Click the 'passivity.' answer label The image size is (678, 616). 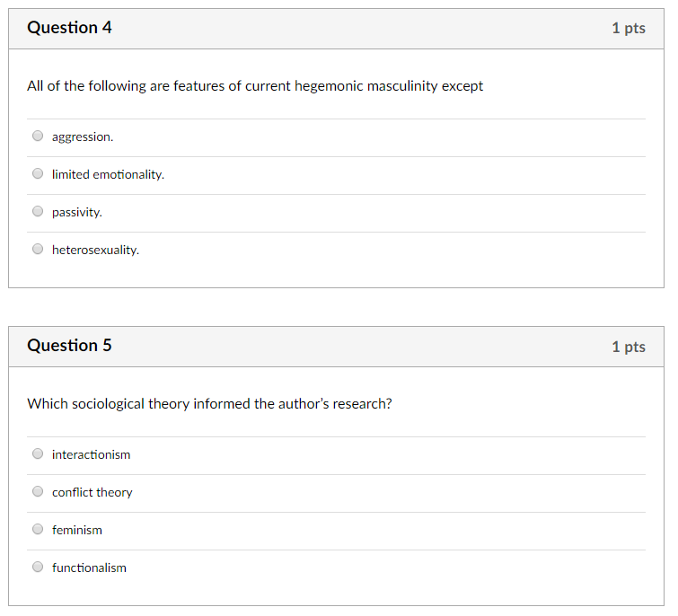tap(77, 213)
